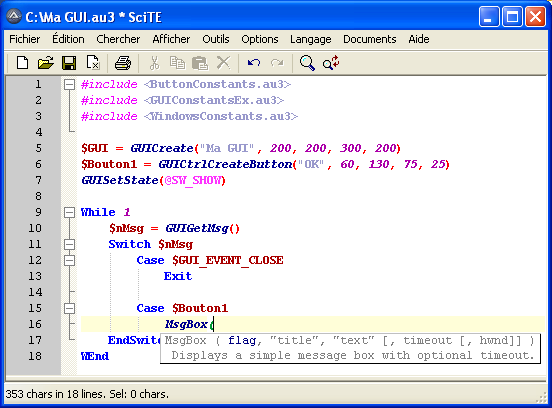The image size is (552, 408).
Task: Place cursor on the GUISetState line
Action: pyautogui.click(x=153, y=180)
